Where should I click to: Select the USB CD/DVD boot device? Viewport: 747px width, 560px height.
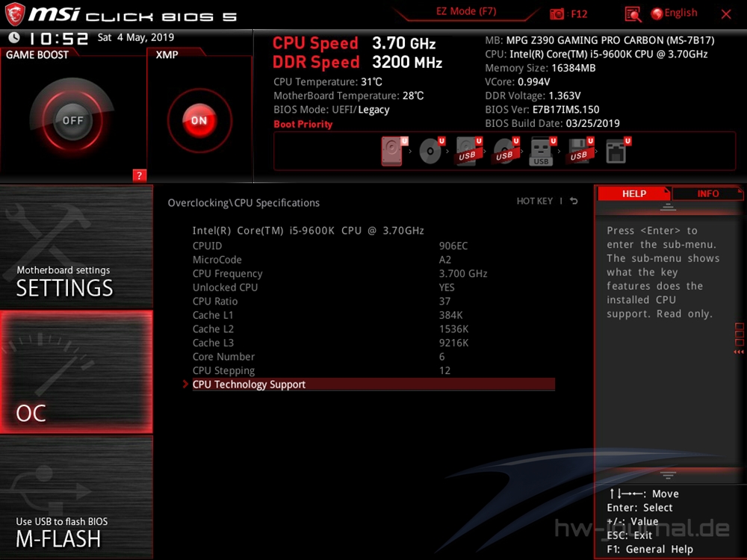506,151
